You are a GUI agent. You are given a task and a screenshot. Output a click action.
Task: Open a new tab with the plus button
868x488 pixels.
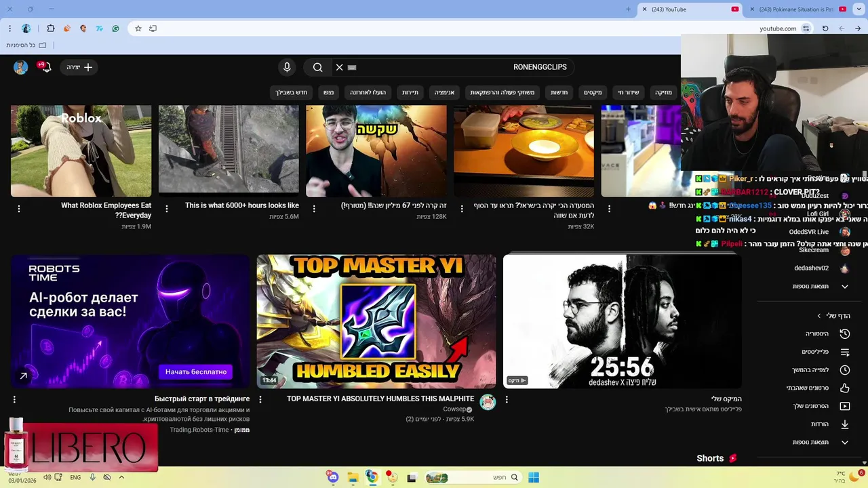(628, 9)
